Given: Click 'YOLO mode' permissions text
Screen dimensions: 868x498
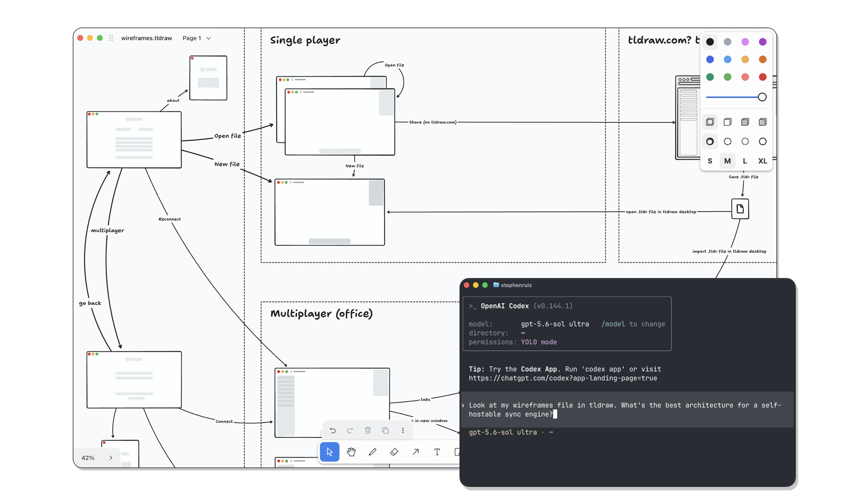Looking at the screenshot, I should coord(538,342).
